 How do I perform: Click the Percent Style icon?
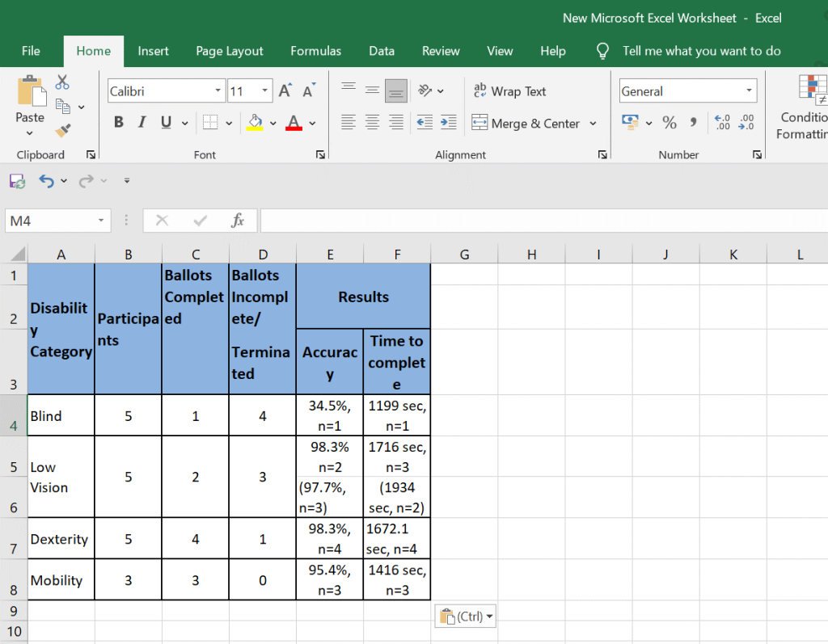point(670,123)
